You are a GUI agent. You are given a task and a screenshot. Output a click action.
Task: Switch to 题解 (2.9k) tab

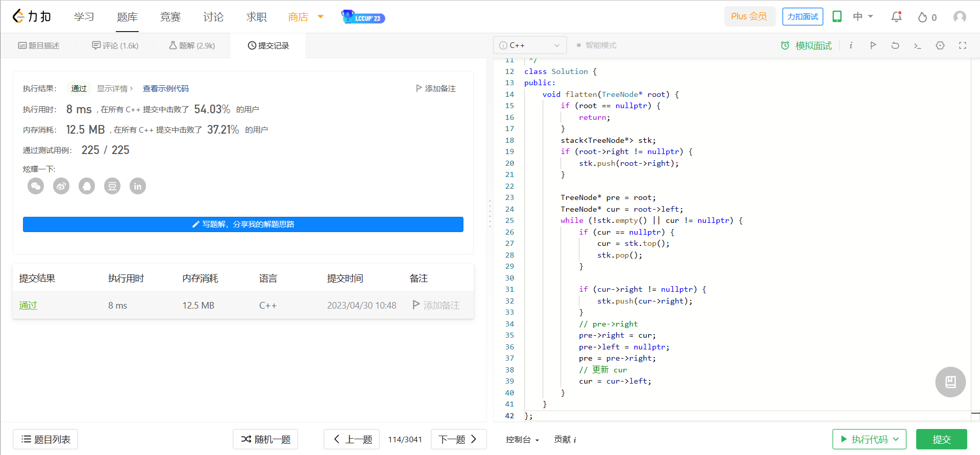192,45
